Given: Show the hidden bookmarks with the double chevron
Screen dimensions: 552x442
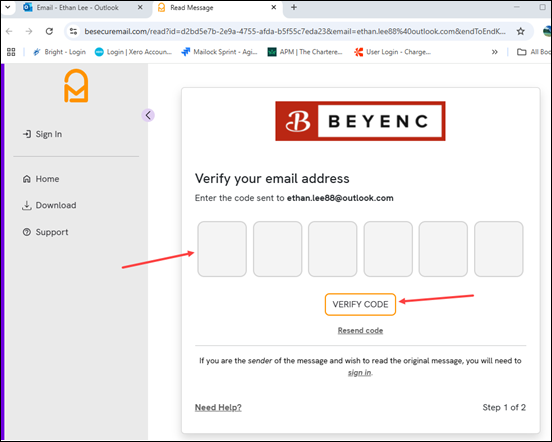Looking at the screenshot, I should pos(495,52).
